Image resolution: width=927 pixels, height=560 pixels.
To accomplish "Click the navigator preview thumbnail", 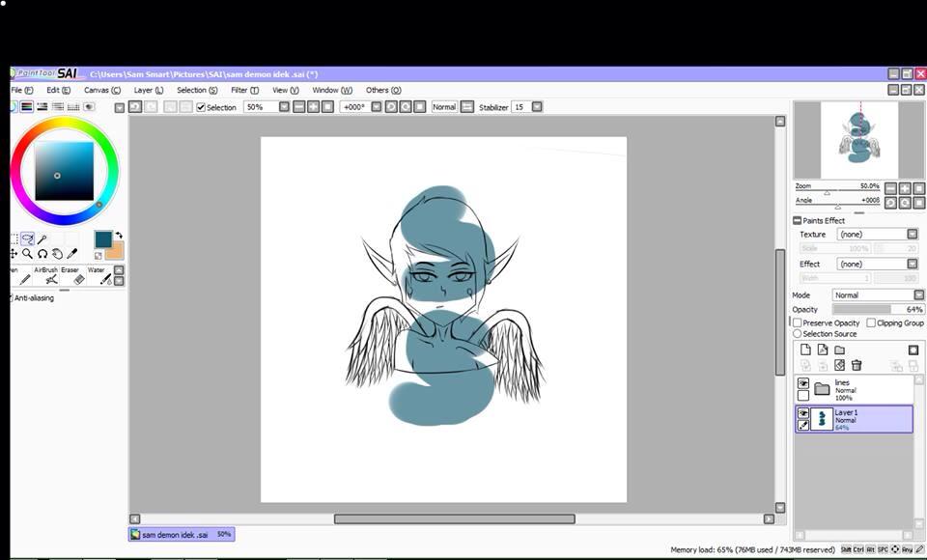I will 859,140.
